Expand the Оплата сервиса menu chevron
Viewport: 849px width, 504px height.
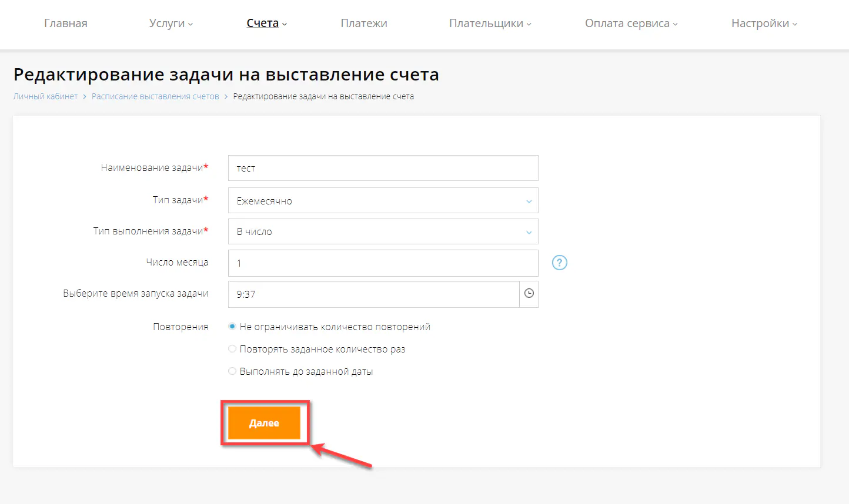(x=674, y=23)
